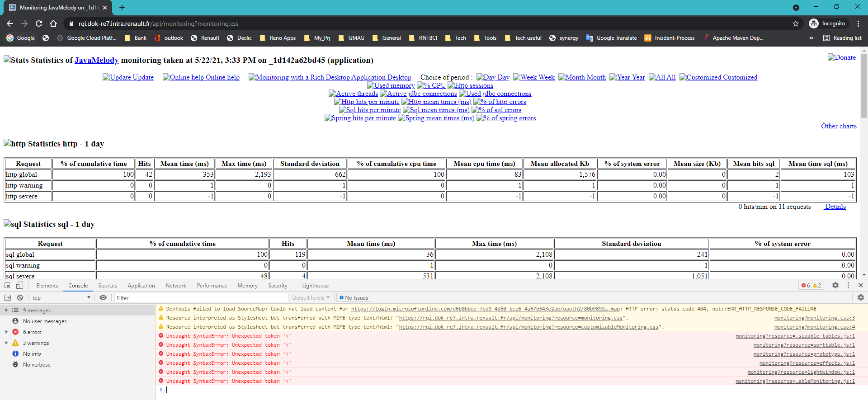Viewport: 868px width, 400px height.
Task: Switch to the Application tab
Action: pyautogui.click(x=141, y=286)
